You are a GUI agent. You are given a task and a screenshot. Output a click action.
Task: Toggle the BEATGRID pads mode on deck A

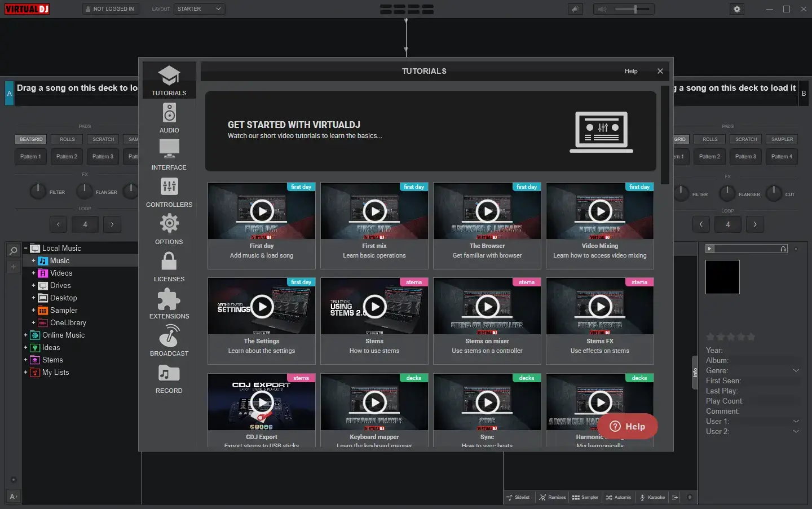pyautogui.click(x=31, y=139)
